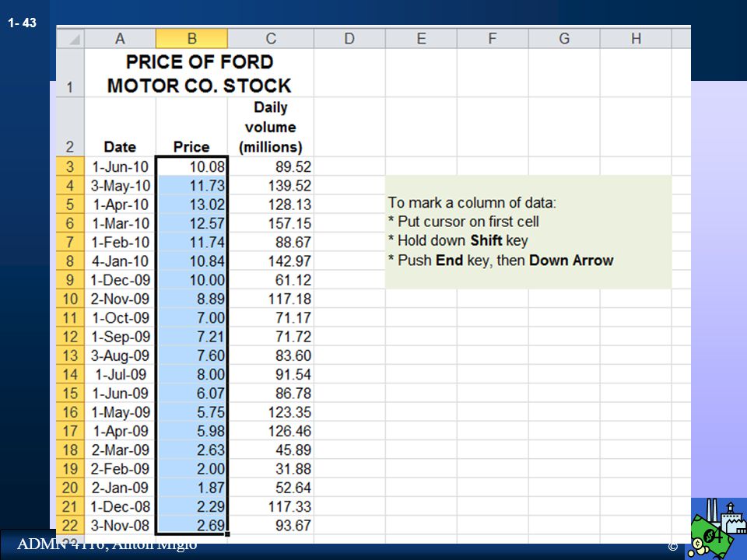Click the selection fill handle below 2.69
The width and height of the screenshot is (747, 560).
click(228, 534)
